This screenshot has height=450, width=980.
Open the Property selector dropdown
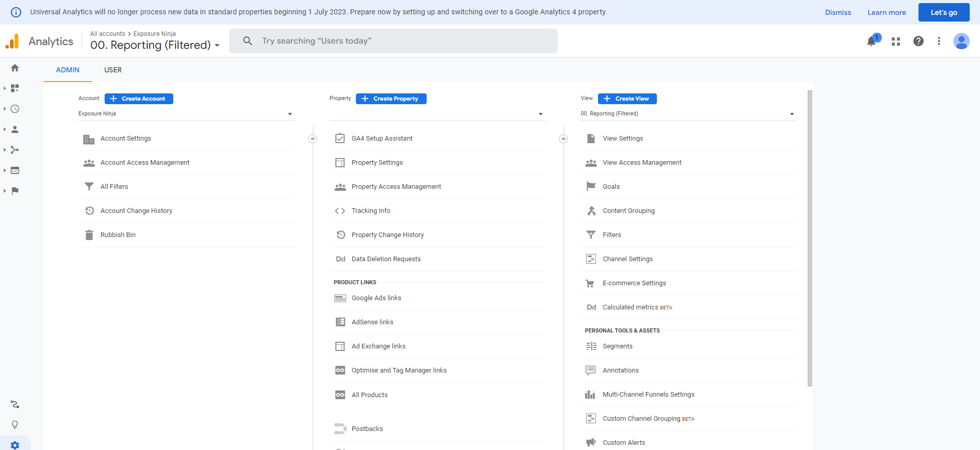[x=436, y=114]
